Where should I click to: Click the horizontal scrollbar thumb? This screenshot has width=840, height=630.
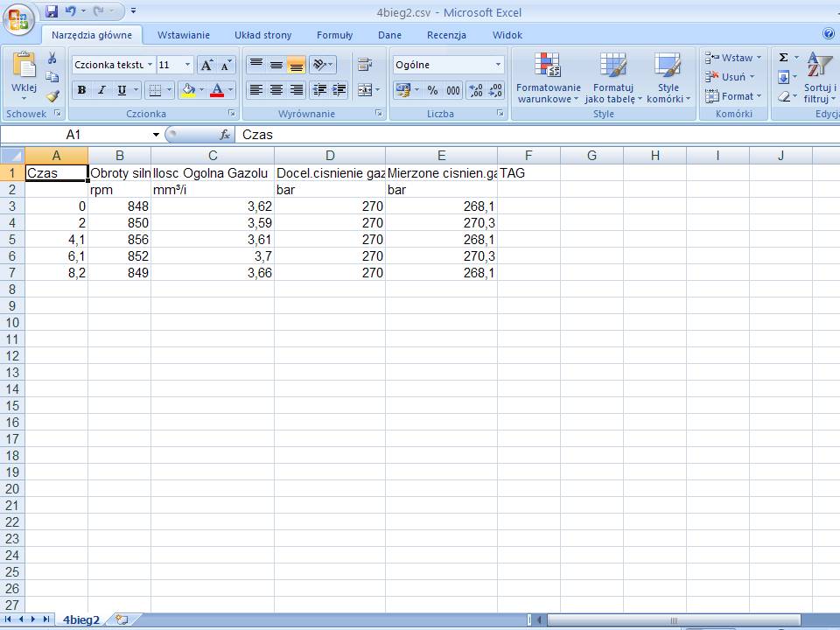tap(674, 620)
